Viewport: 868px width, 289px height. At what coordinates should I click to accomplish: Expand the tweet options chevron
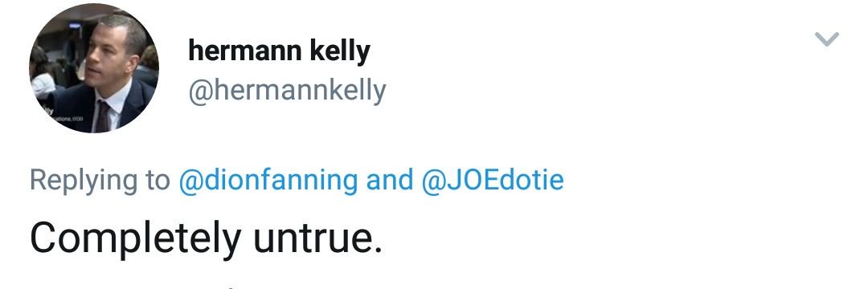coord(827,39)
